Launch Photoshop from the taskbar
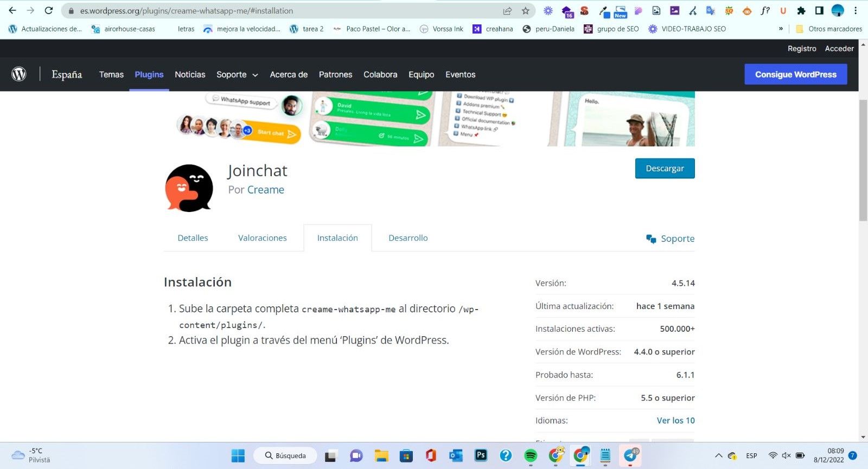 click(481, 455)
